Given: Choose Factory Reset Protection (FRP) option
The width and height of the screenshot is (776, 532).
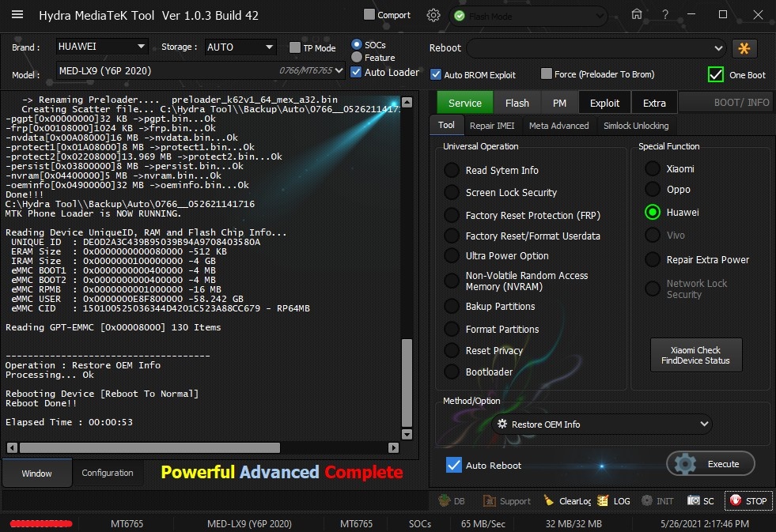Looking at the screenshot, I should [x=452, y=215].
